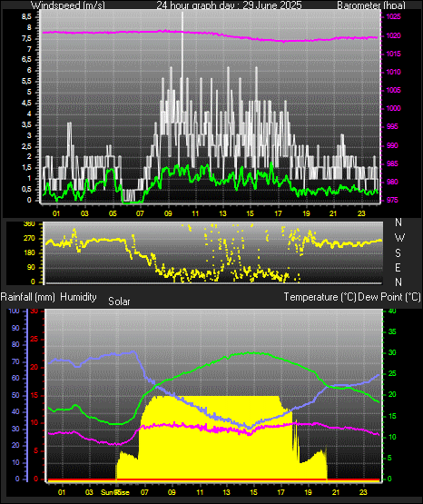
Task: Click the 360 wind direction axis value
Action: point(29,224)
